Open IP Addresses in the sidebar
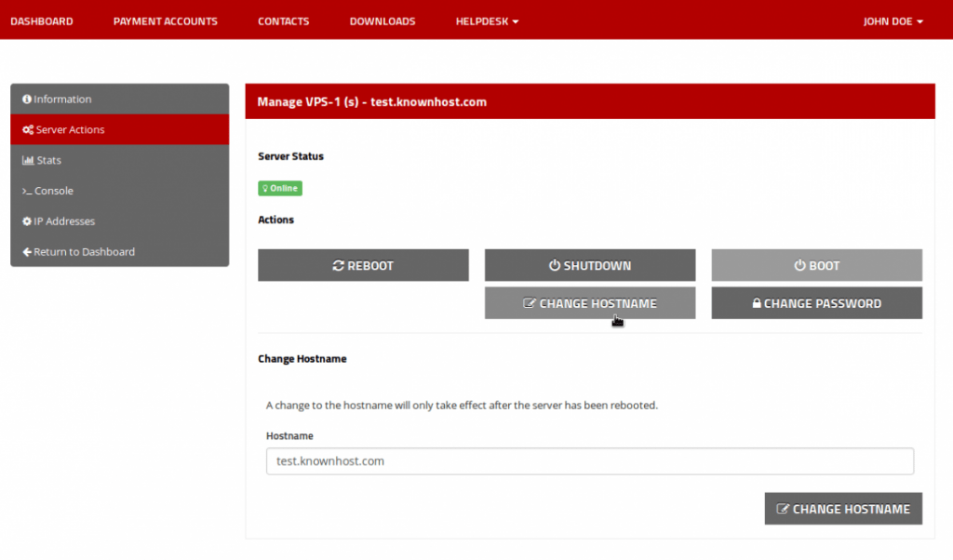The width and height of the screenshot is (953, 560). pos(120,221)
